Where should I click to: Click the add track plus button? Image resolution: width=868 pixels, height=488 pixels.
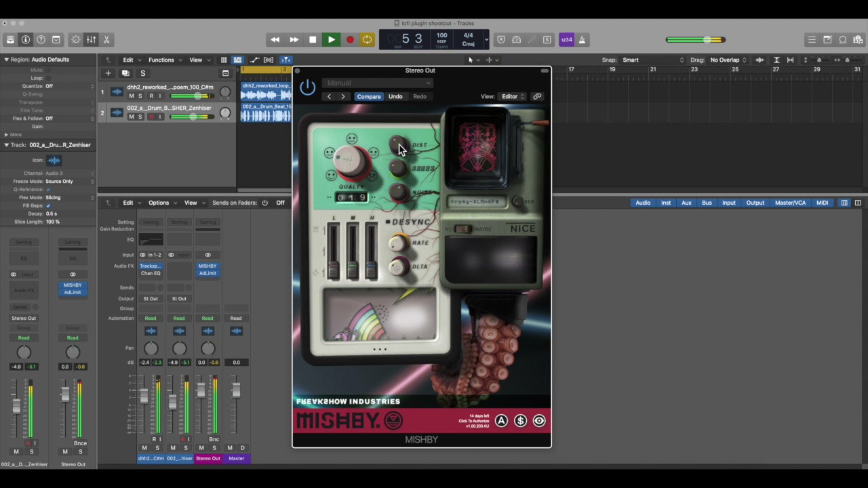pos(108,73)
